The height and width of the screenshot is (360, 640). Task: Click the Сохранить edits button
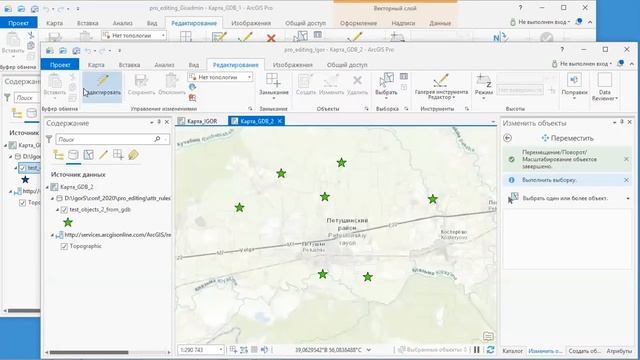pyautogui.click(x=141, y=85)
